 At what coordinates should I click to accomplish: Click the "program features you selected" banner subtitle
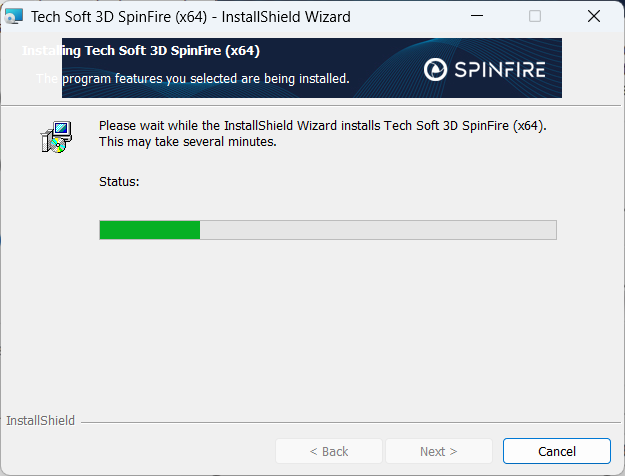pyautogui.click(x=200, y=78)
